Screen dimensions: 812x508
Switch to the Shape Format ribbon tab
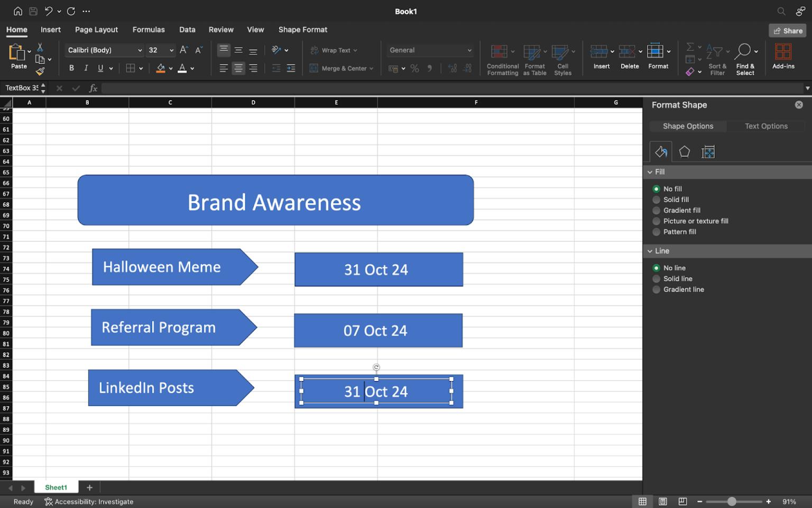pyautogui.click(x=302, y=30)
